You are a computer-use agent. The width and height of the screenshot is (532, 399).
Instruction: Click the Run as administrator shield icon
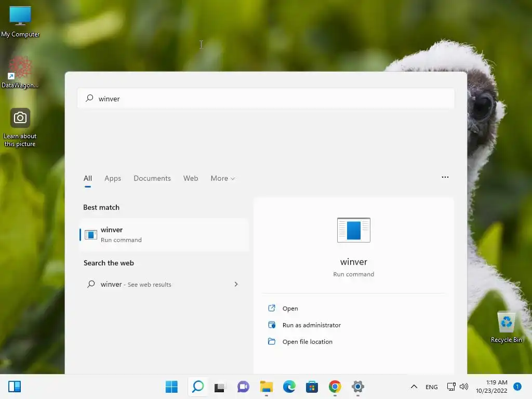click(x=272, y=325)
